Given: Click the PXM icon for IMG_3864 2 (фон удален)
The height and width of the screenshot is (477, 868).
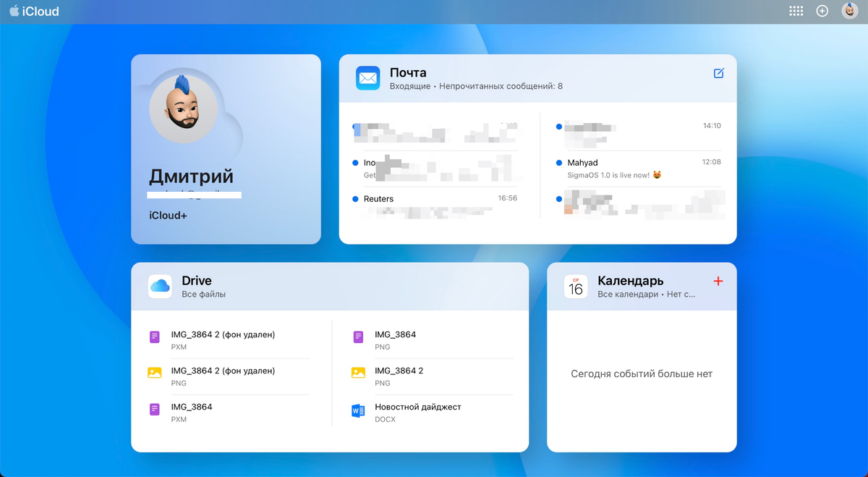Looking at the screenshot, I should click(155, 337).
